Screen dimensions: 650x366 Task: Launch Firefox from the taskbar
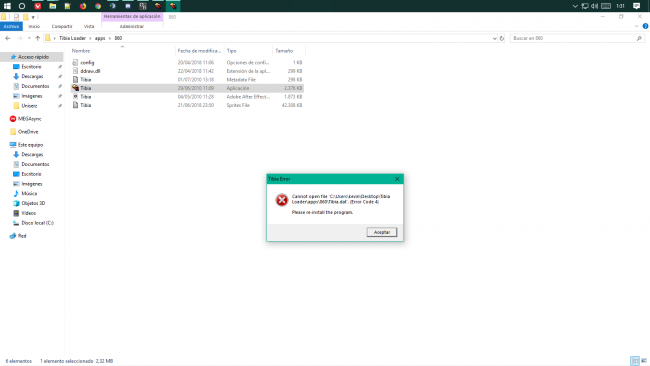[83, 6]
